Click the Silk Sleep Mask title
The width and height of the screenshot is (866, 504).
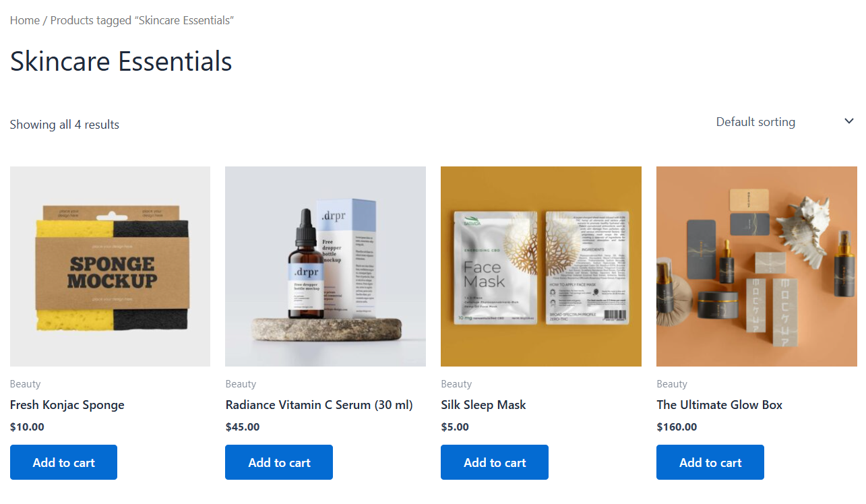[483, 405]
